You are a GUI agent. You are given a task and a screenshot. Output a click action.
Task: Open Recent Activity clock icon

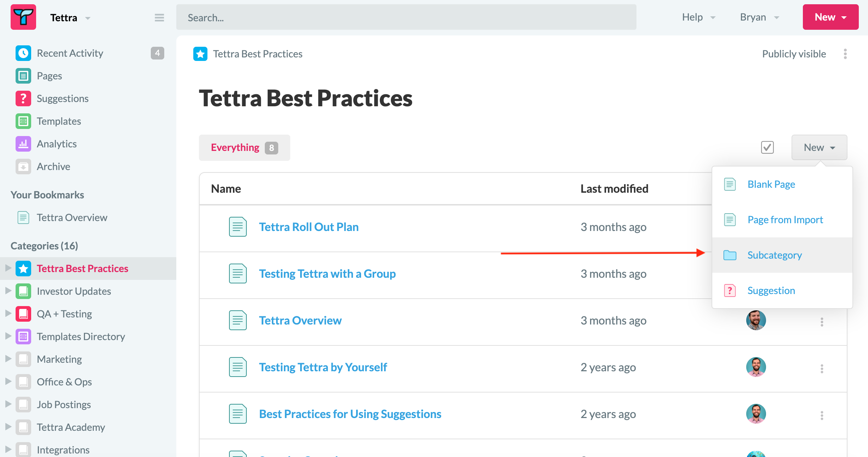click(x=23, y=53)
